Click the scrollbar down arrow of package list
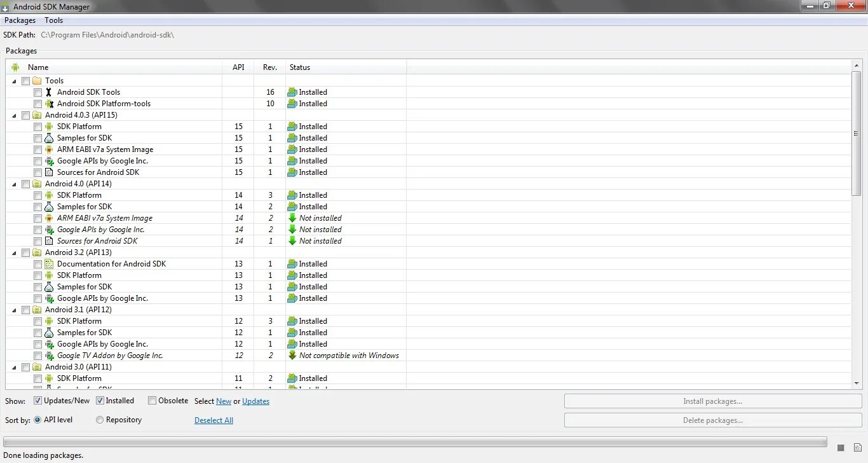Viewport: 868px width, 463px height. pyautogui.click(x=857, y=383)
